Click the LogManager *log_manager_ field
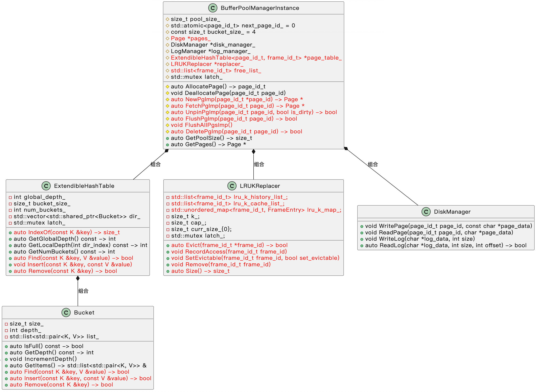This screenshot has width=536, height=392. point(210,51)
